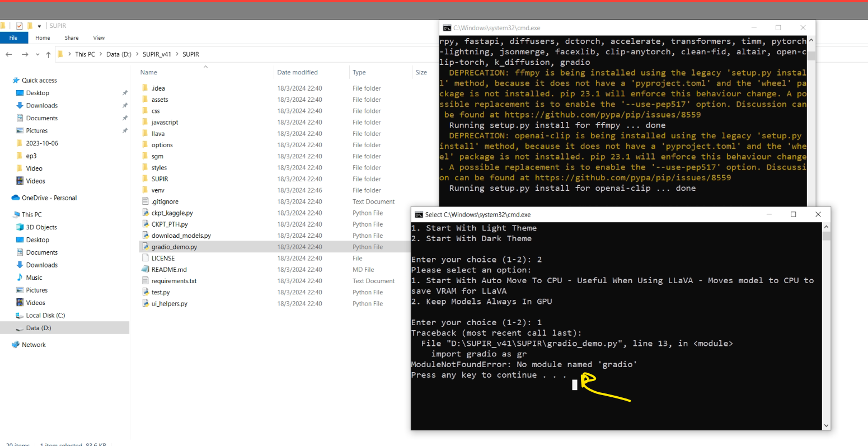
Task: Select Desktop under This PC
Action: pos(37,240)
